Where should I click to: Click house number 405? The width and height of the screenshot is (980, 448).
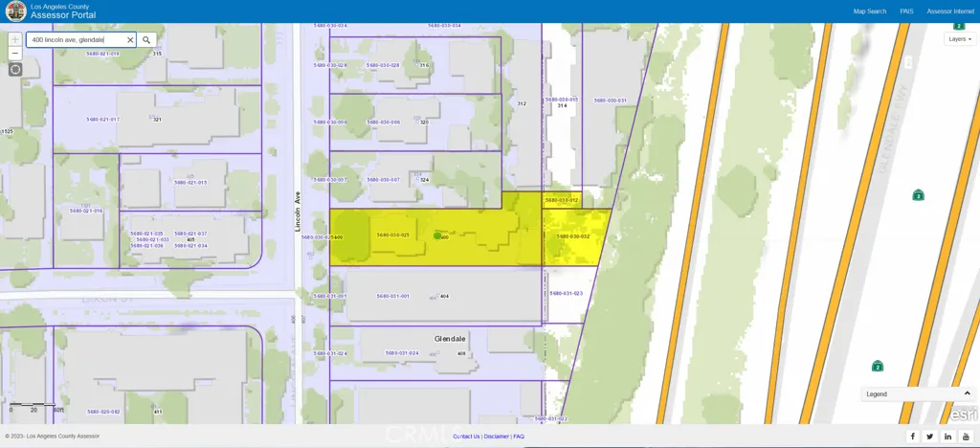190,240
